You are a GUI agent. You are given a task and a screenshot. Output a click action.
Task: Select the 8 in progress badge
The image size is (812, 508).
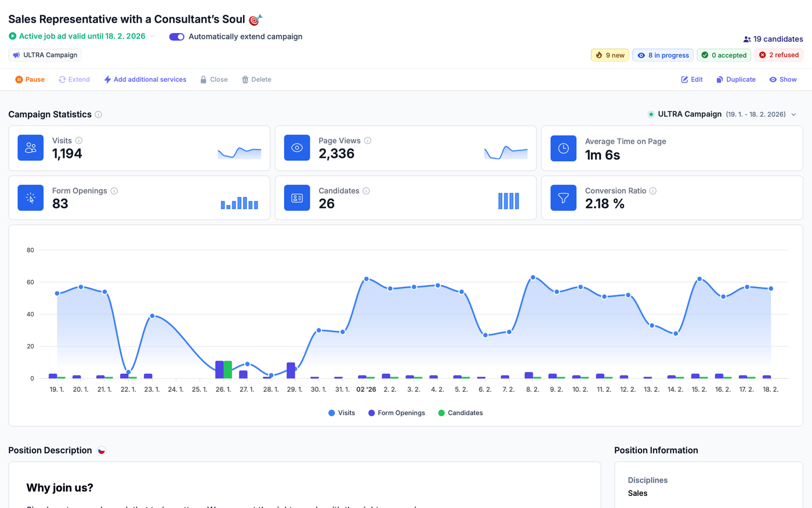point(662,55)
